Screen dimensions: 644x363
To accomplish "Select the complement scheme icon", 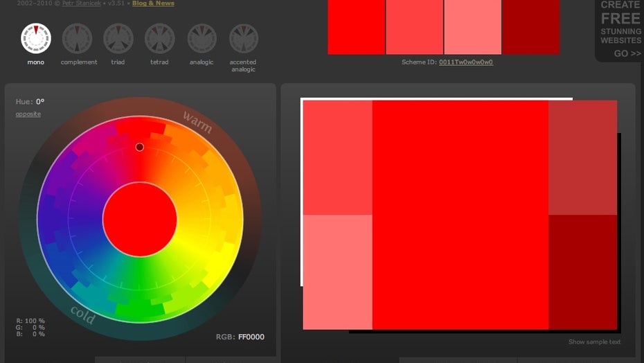I will [x=78, y=39].
